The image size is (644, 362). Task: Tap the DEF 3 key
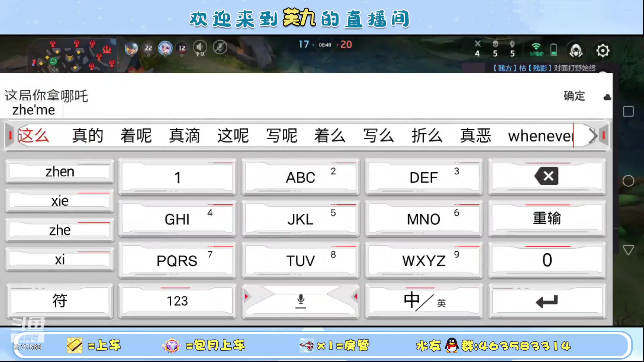pos(424,177)
